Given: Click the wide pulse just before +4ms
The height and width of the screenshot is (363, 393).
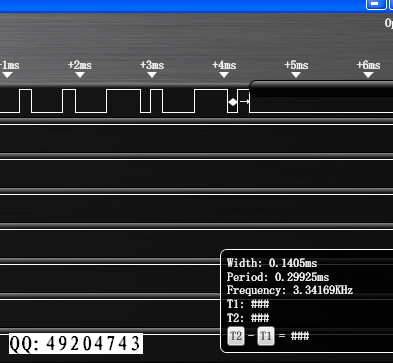Looking at the screenshot, I should pos(211,101).
